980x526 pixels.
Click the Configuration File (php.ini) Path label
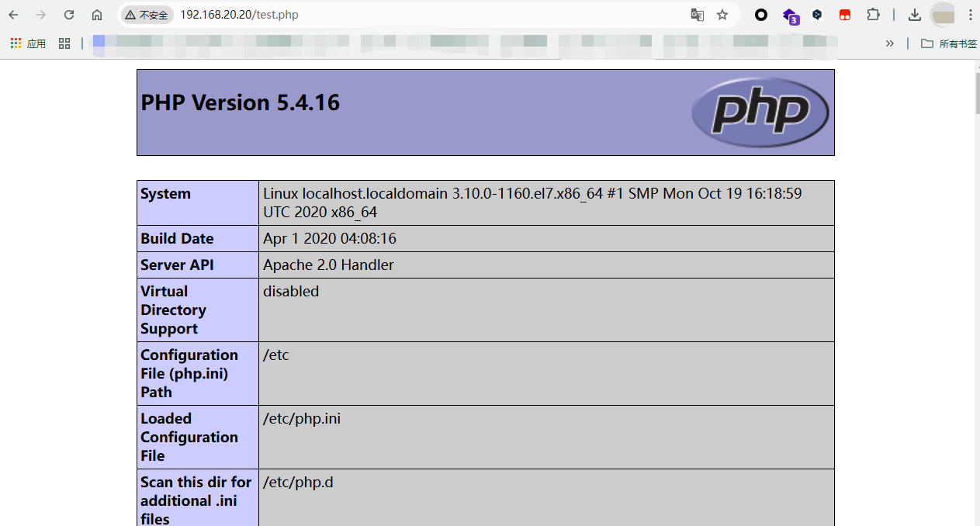click(x=189, y=373)
